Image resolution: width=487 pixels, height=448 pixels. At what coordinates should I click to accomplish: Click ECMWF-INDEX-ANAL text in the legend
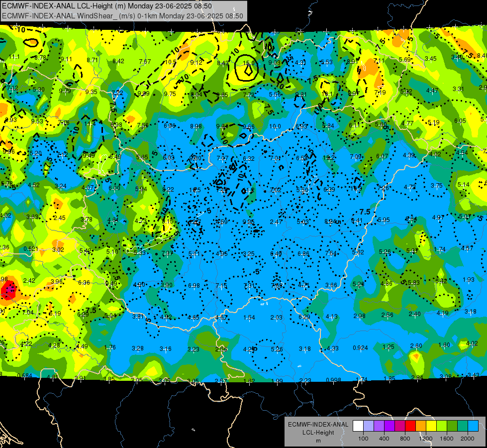pos(318,425)
